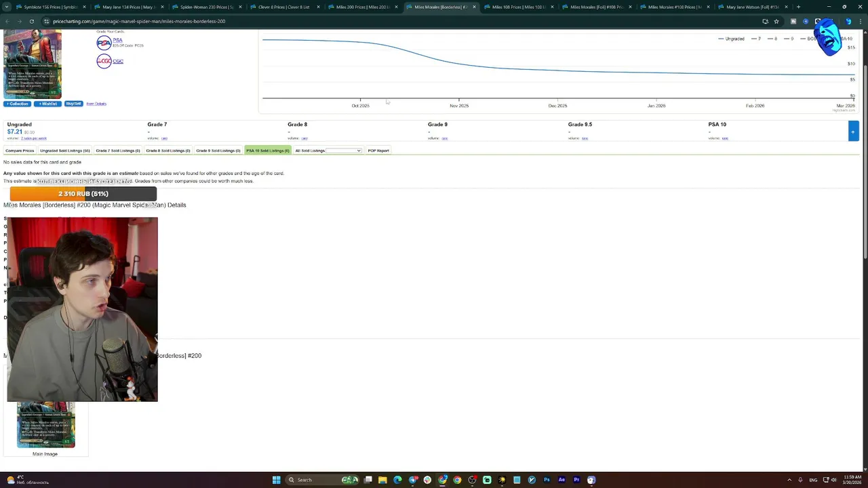Launch Microsoft Edge from the taskbar
Viewport: 868px width, 488px height.
coord(397,480)
